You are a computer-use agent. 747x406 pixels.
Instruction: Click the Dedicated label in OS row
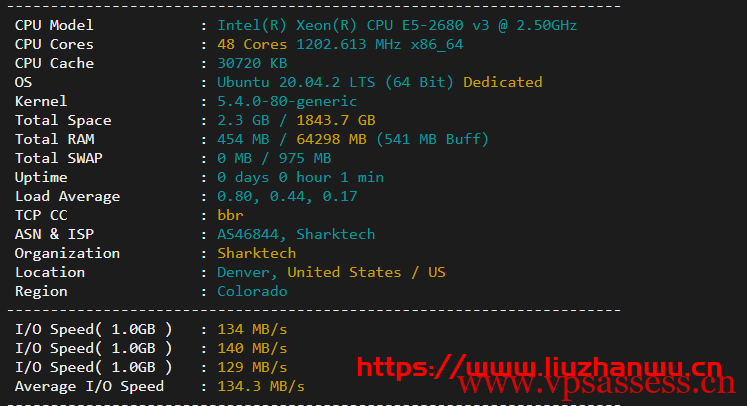coord(502,82)
